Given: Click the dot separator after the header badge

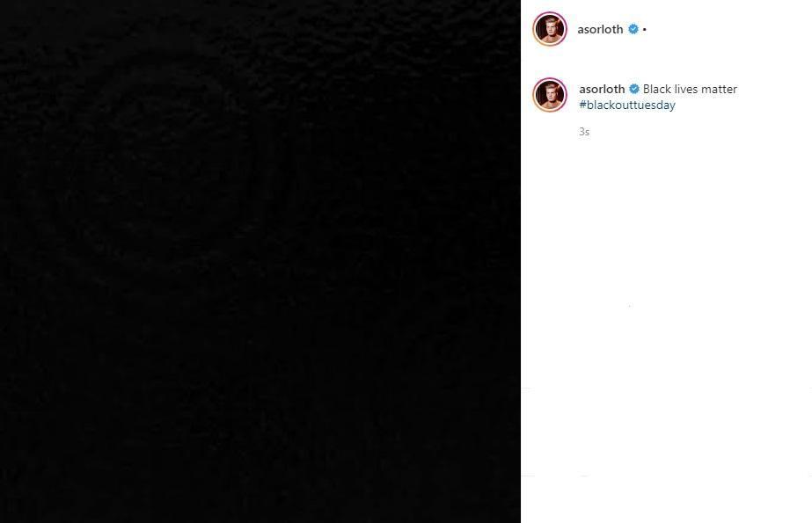Looking at the screenshot, I should (x=644, y=30).
